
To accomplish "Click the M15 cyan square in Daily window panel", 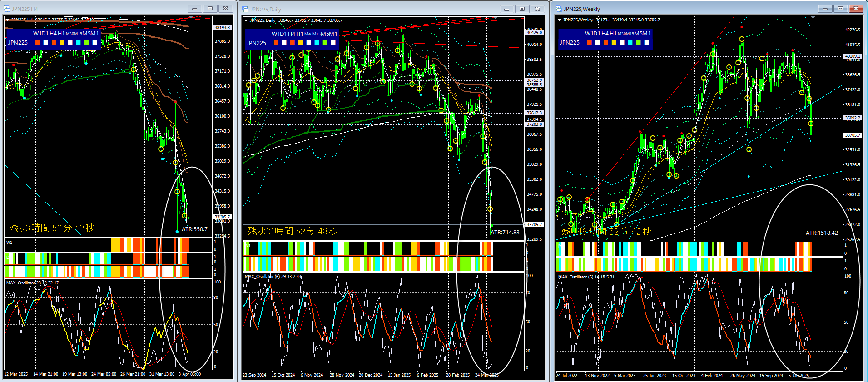I will tap(317, 43).
